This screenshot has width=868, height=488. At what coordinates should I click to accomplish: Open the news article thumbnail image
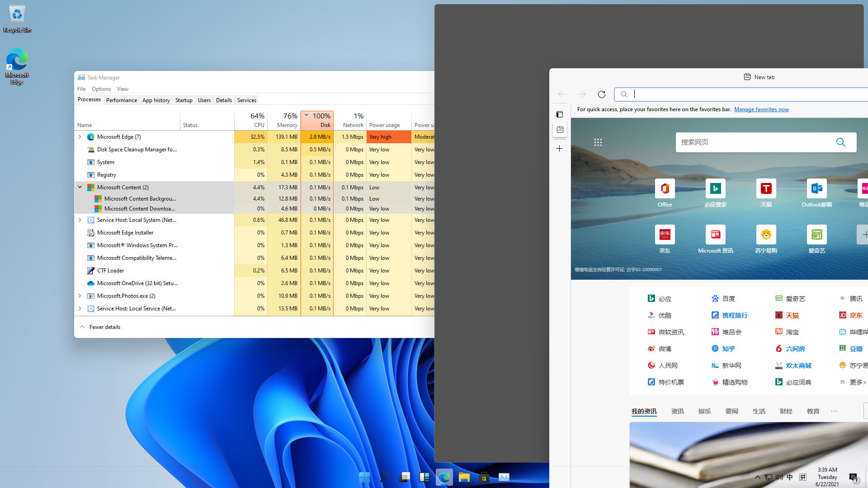click(x=749, y=455)
